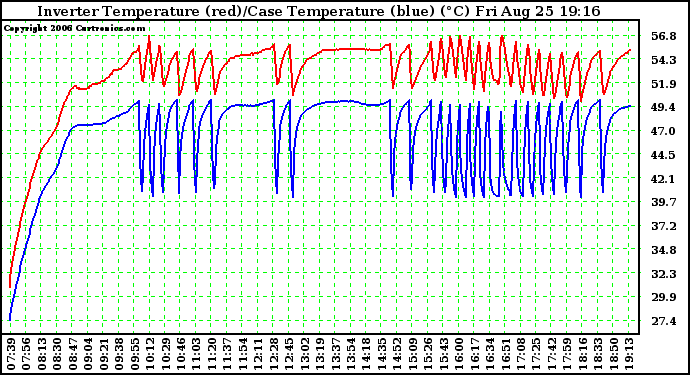Select the 16:00 time axis label

coord(459,354)
